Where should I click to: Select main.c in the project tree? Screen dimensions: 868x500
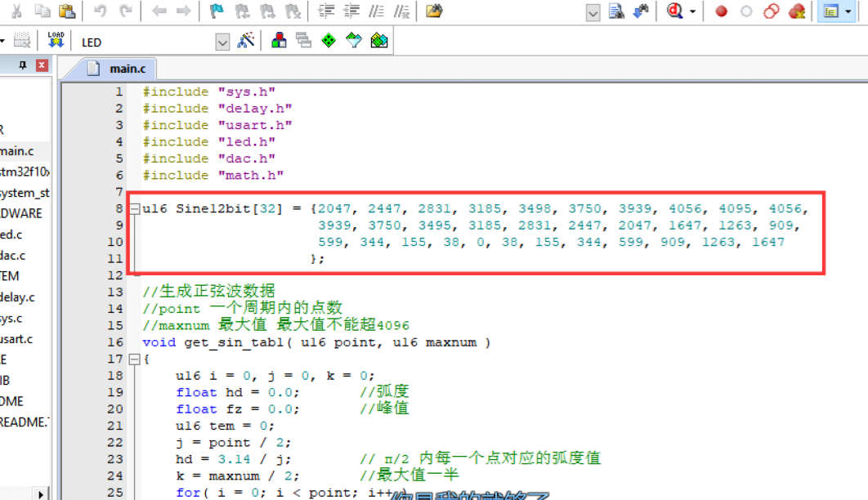tap(17, 151)
